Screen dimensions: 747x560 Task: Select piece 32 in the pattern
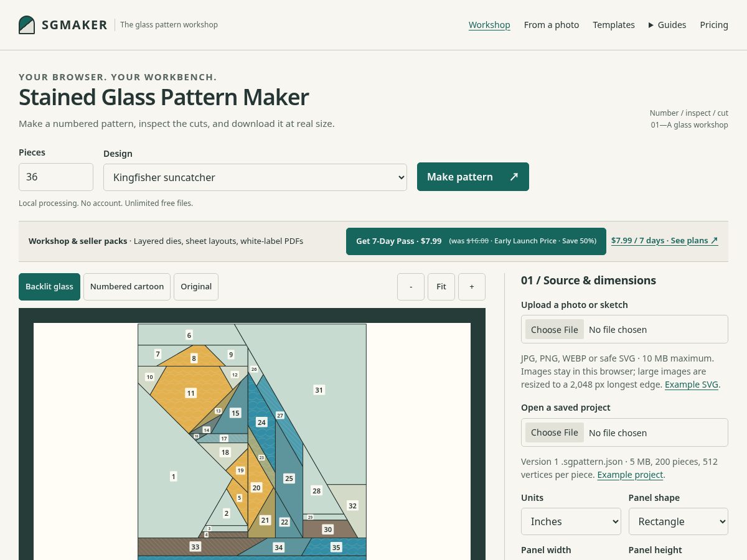tap(352, 506)
